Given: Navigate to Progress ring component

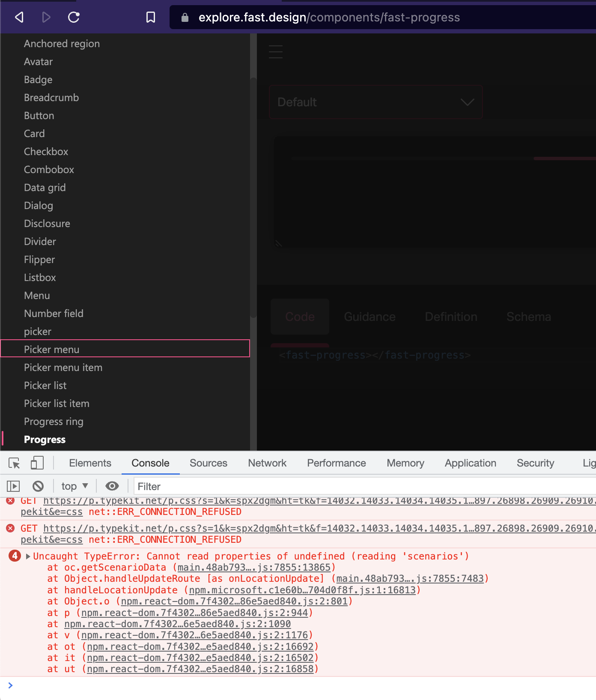Looking at the screenshot, I should coord(54,422).
